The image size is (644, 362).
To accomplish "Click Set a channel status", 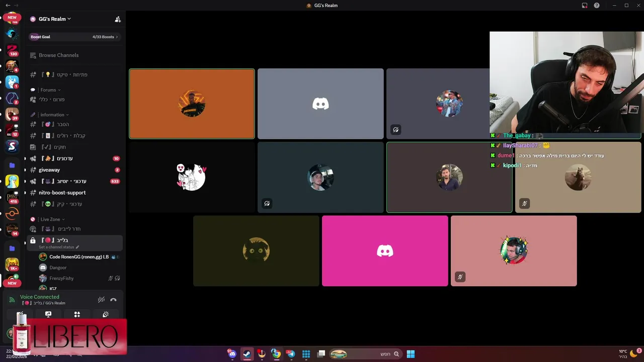I will 59,247.
